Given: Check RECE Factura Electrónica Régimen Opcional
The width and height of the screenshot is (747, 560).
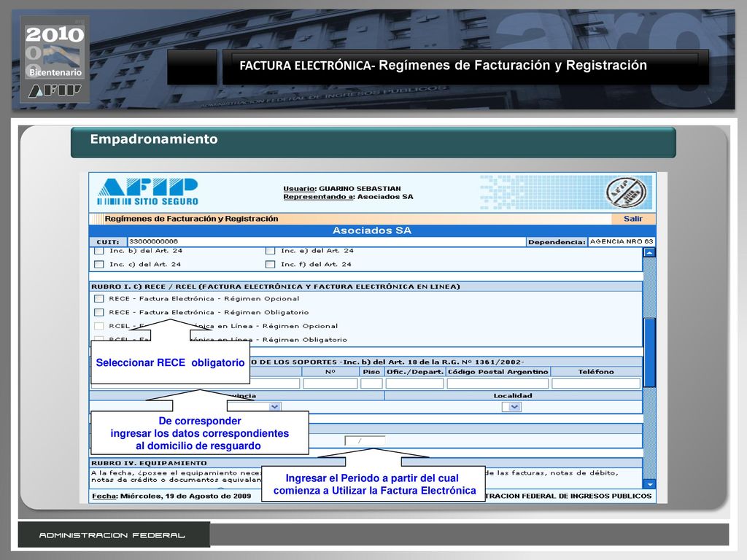Looking at the screenshot, I should pyautogui.click(x=99, y=298).
